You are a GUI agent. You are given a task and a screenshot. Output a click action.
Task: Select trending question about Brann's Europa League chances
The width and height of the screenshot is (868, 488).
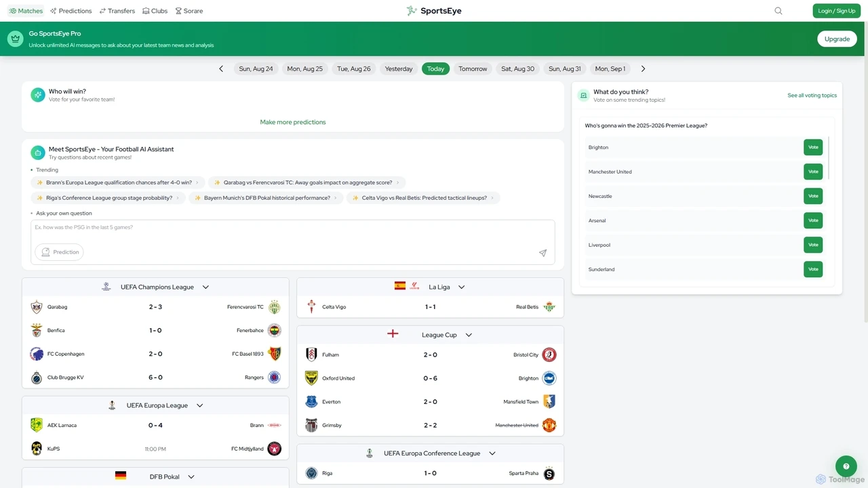(119, 182)
